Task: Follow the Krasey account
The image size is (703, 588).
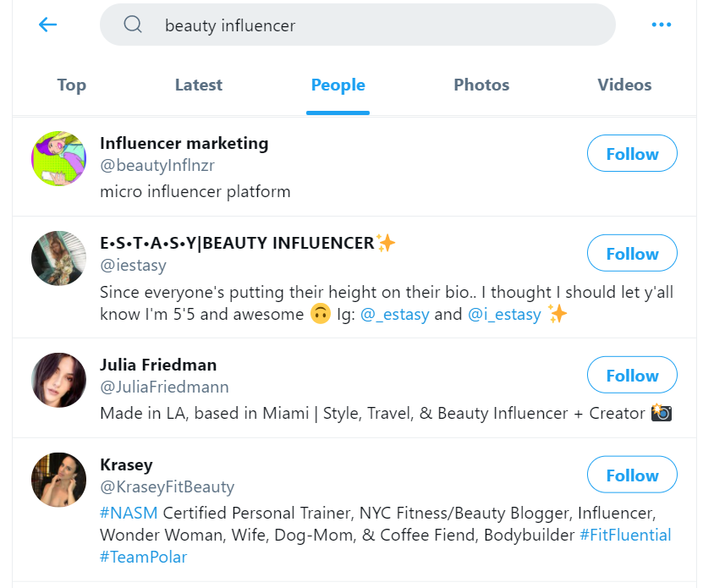Action: click(x=632, y=475)
